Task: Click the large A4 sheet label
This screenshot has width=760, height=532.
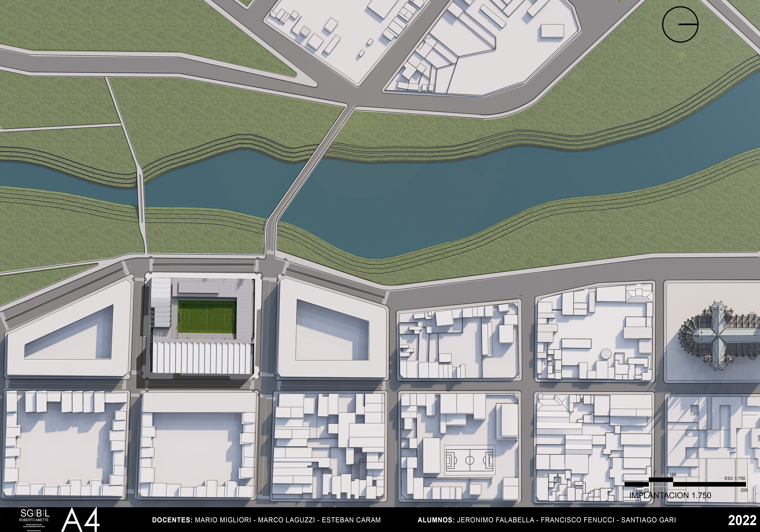Action: pyautogui.click(x=81, y=520)
